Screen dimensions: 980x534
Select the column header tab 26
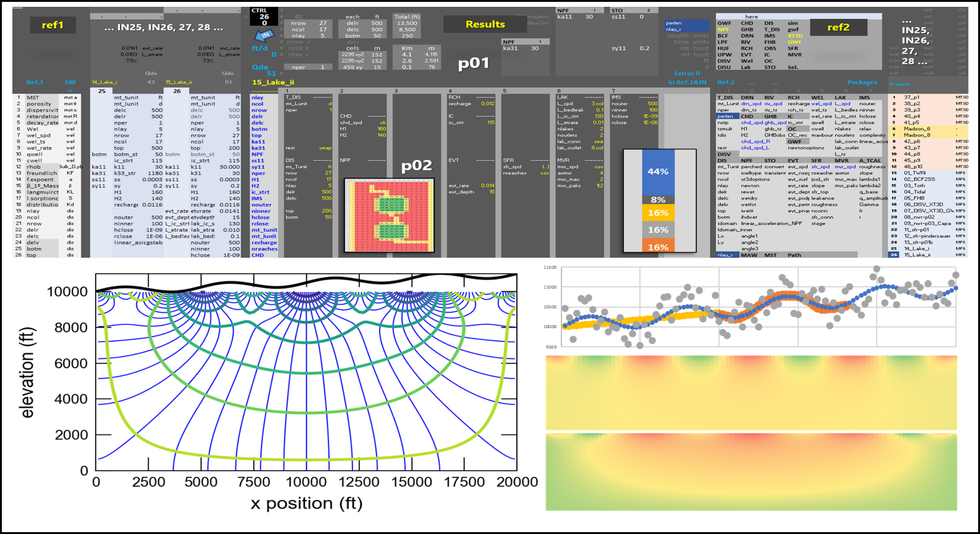[176, 91]
